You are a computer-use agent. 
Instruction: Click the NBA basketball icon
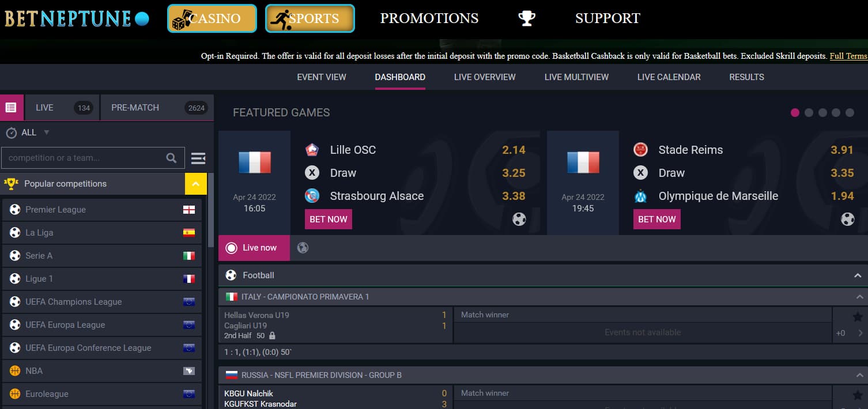15,371
